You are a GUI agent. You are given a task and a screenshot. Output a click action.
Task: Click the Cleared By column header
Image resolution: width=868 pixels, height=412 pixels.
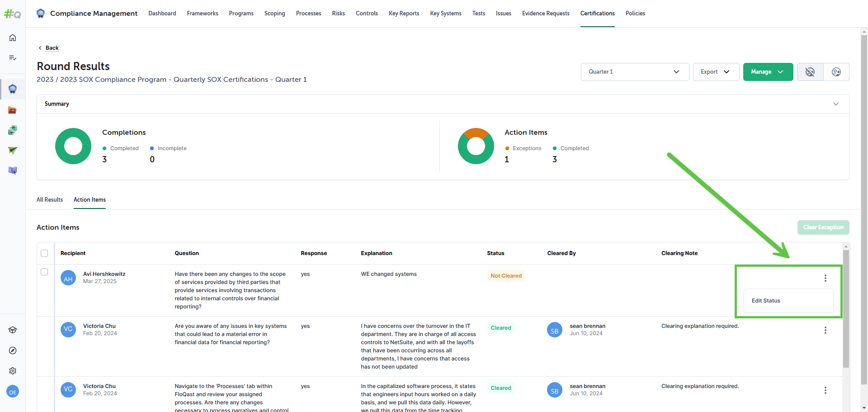click(561, 253)
